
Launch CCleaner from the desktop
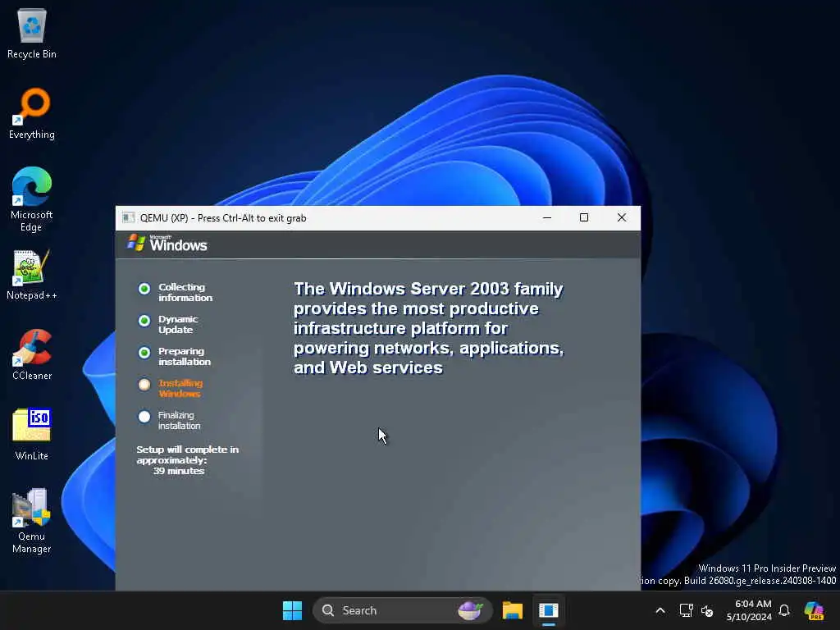32,354
